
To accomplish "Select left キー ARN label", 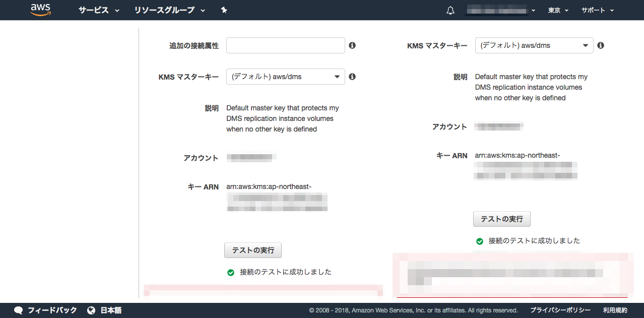I will pyautogui.click(x=203, y=187).
